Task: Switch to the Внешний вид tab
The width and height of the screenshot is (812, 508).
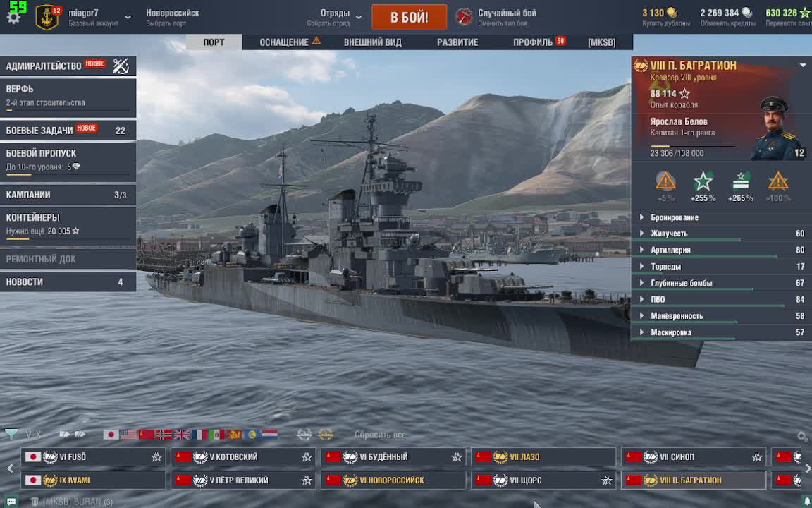Action: click(x=373, y=42)
